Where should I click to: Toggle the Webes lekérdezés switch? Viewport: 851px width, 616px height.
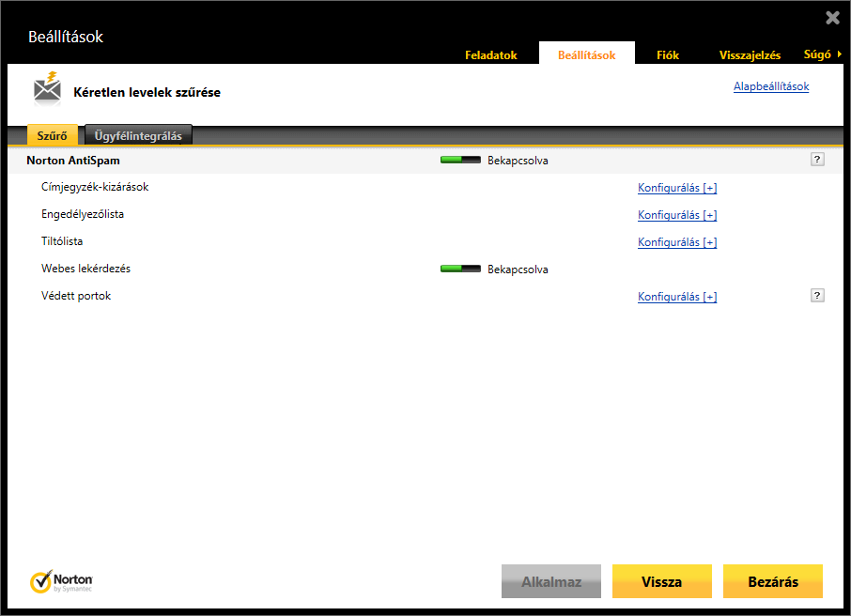click(460, 269)
